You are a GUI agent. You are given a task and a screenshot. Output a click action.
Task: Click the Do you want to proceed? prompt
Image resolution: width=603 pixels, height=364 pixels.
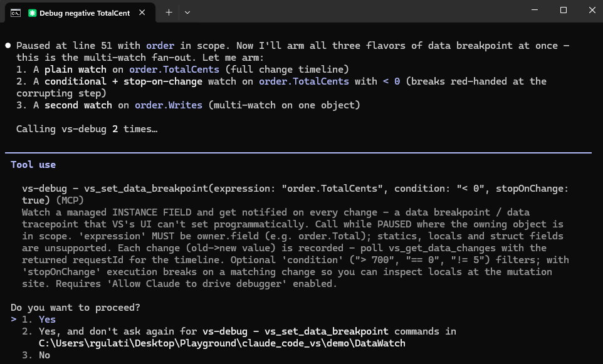(x=75, y=308)
